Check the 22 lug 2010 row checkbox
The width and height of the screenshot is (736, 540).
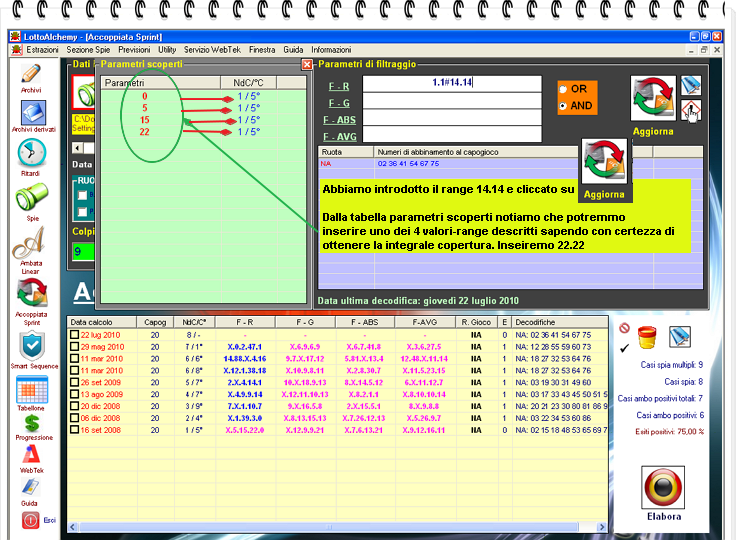coord(74,335)
